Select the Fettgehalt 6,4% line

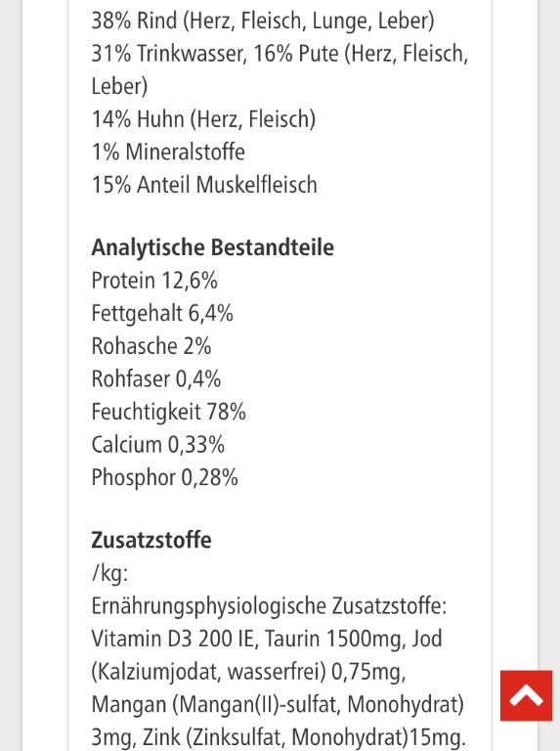162,314
